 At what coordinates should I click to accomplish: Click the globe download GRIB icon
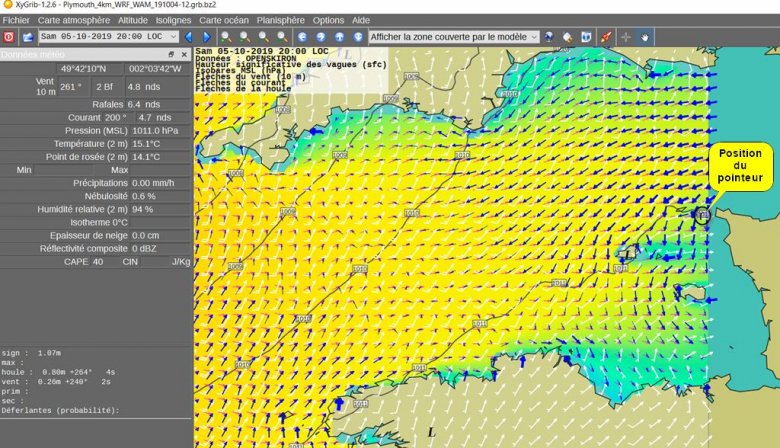pyautogui.click(x=549, y=37)
